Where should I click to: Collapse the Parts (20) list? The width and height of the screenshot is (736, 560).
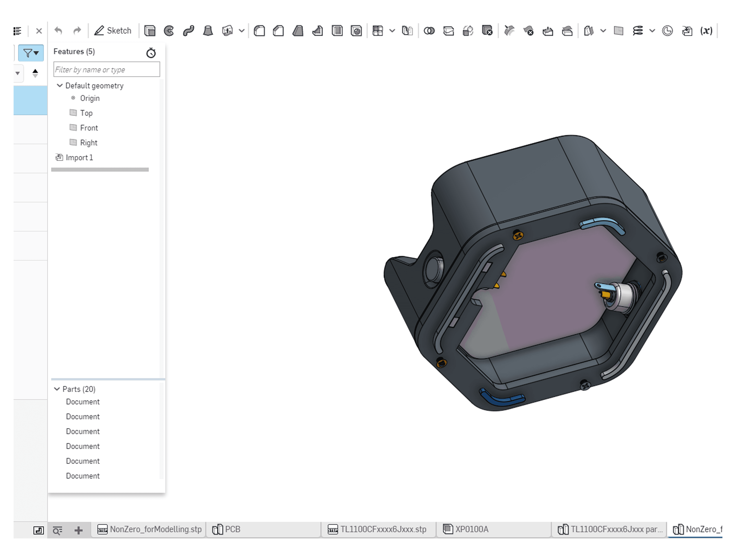pyautogui.click(x=57, y=389)
